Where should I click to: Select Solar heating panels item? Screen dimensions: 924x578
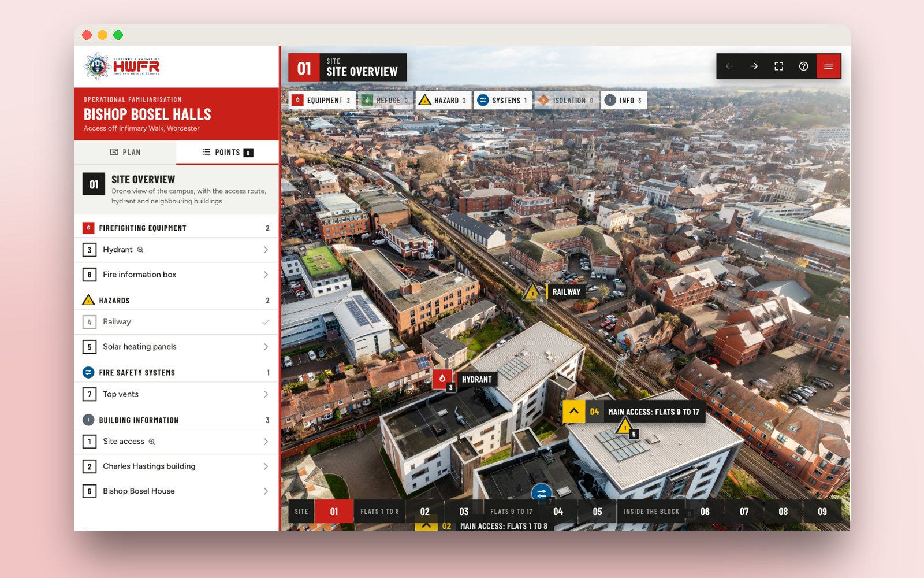click(x=177, y=347)
